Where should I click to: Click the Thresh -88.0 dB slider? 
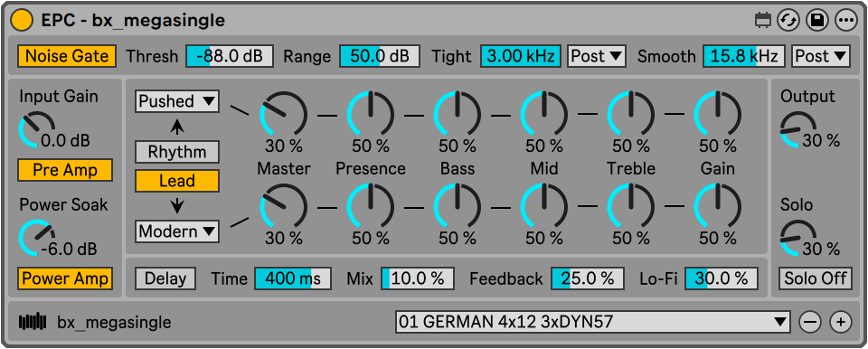point(229,56)
